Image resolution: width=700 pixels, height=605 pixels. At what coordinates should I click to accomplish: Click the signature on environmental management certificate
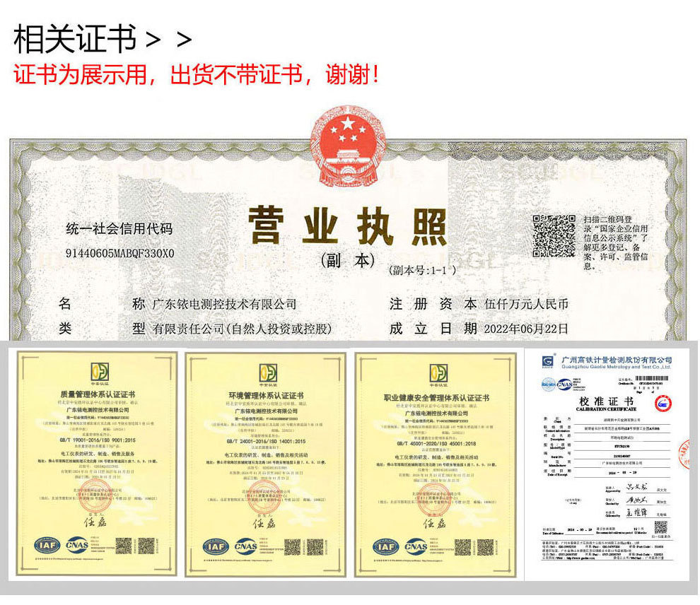264,523
